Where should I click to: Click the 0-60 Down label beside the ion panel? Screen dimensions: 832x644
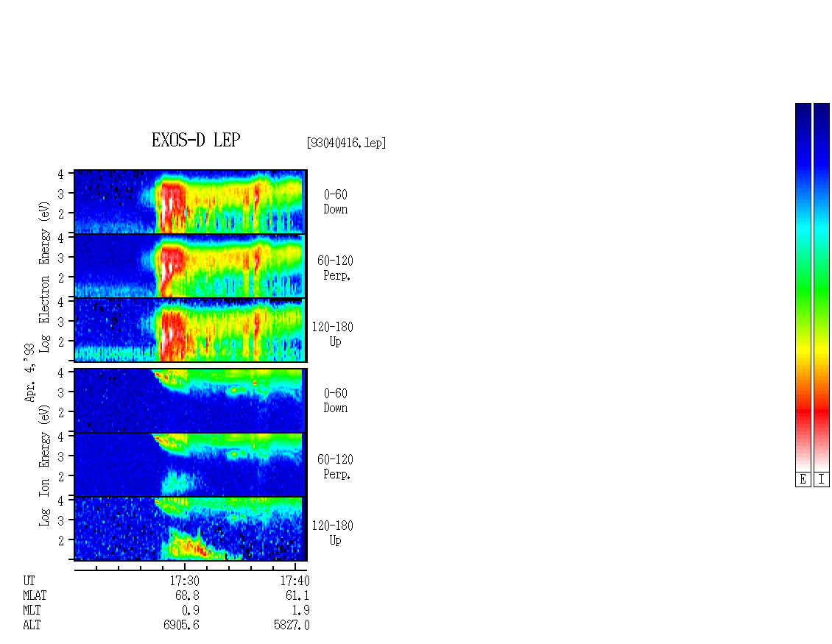(335, 400)
